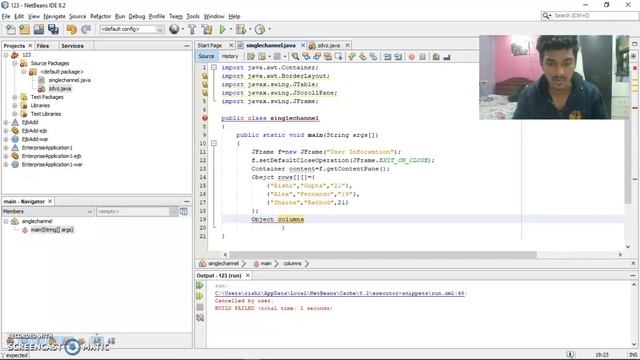The height and width of the screenshot is (360, 640).
Task: Select singlechannel.java in Projects tree
Action: tap(69, 80)
